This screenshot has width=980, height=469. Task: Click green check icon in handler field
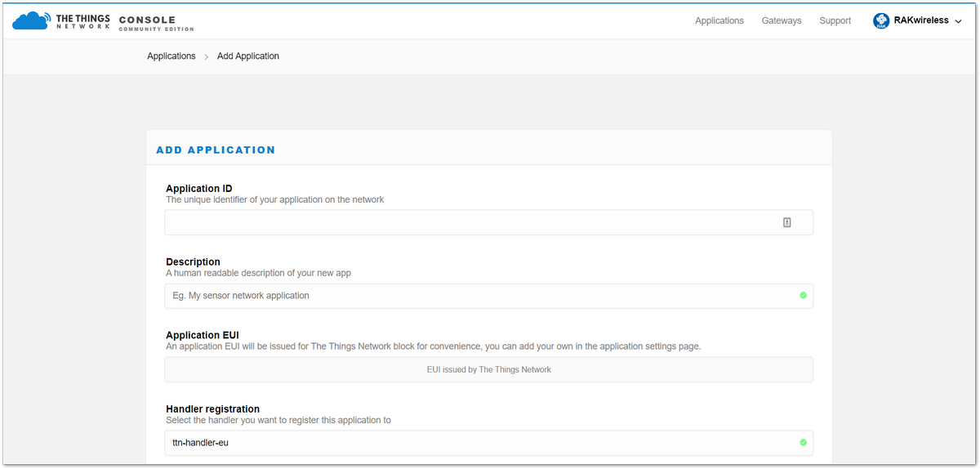803,443
